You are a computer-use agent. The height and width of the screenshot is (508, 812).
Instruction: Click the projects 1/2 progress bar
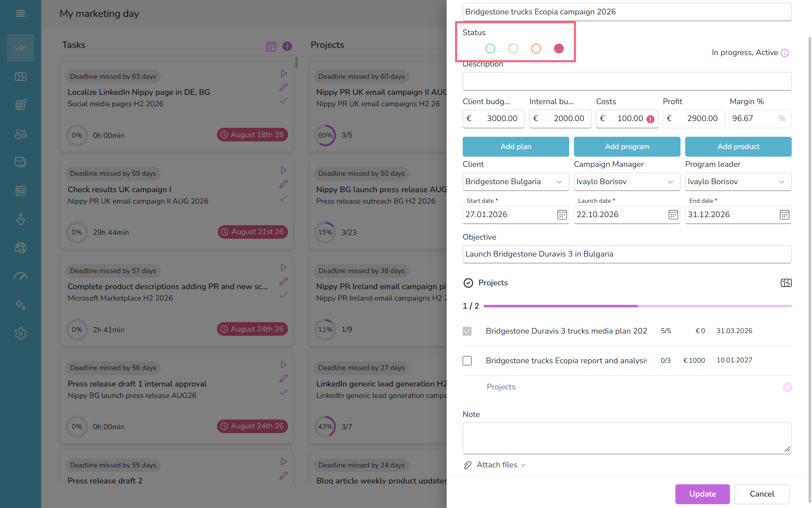637,306
